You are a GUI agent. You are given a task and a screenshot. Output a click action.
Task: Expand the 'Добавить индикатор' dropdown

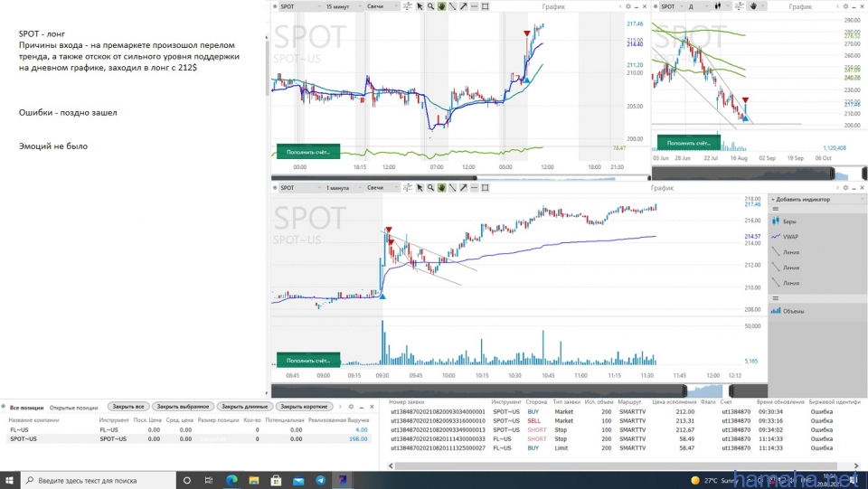tap(816, 199)
